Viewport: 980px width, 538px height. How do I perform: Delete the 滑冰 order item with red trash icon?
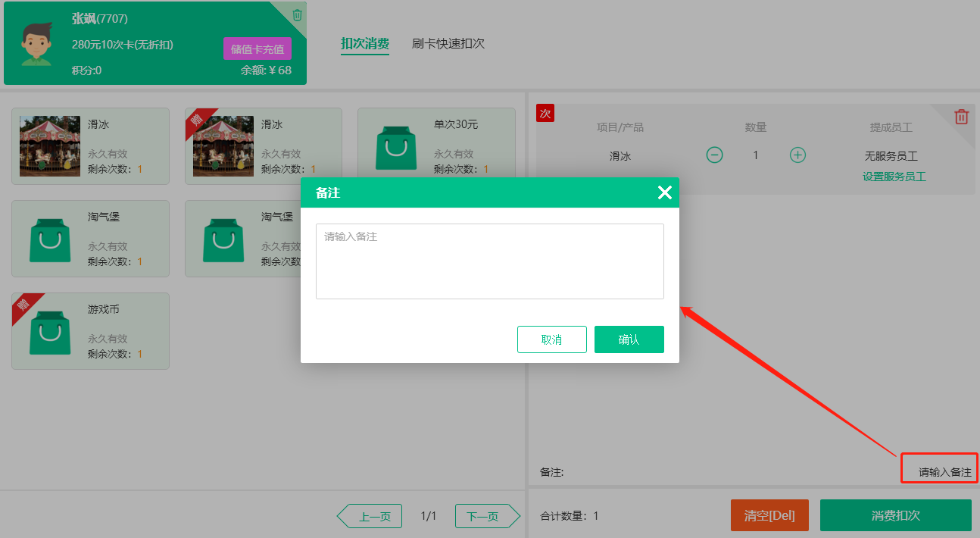[x=961, y=117]
